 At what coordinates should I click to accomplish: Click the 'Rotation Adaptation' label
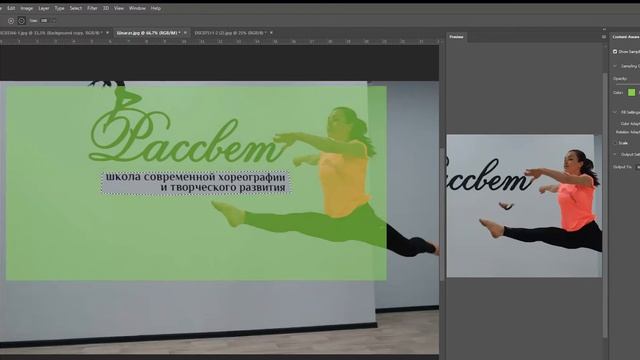point(628,132)
